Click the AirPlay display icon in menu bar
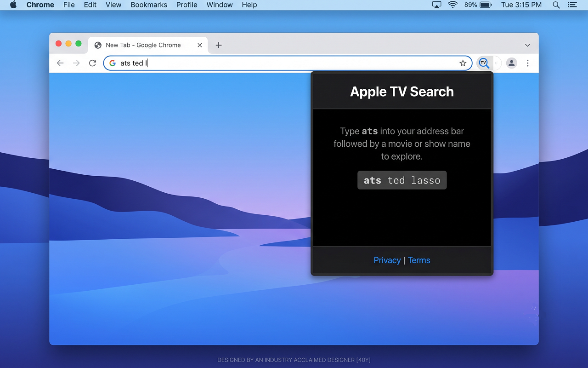Screen dimensions: 588x368 436,5
